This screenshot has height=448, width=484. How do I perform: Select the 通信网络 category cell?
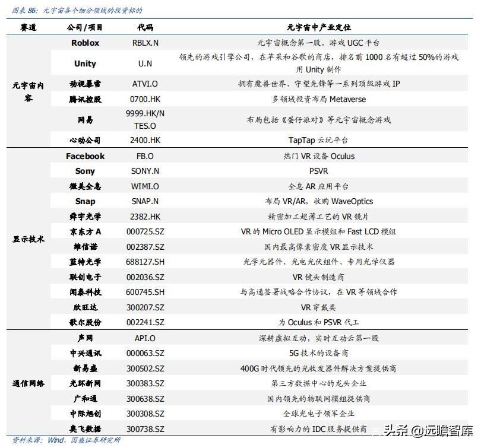(x=29, y=383)
